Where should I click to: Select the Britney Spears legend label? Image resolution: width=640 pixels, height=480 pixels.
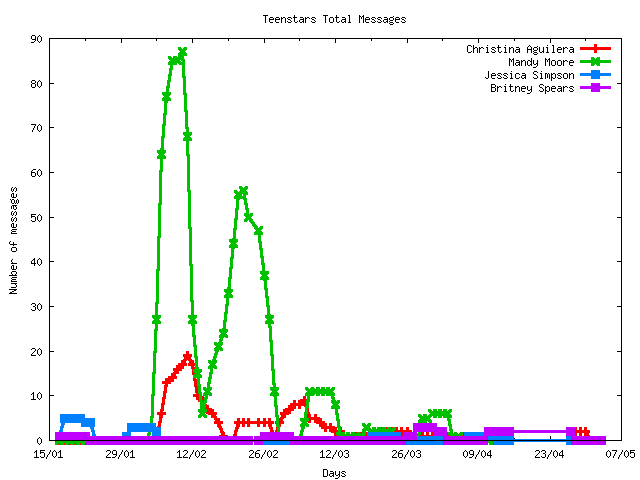532,88
